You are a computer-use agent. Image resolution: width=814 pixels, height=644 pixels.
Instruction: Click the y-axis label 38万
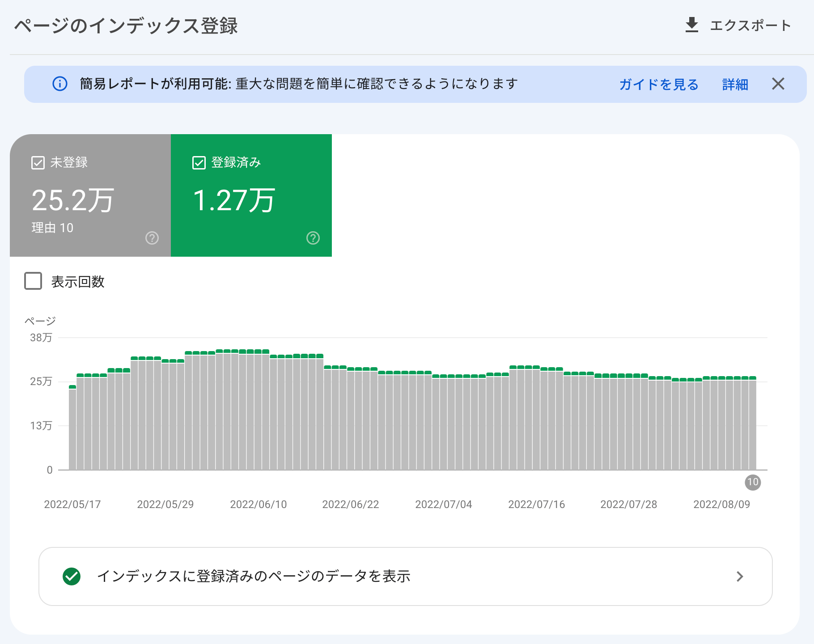41,338
